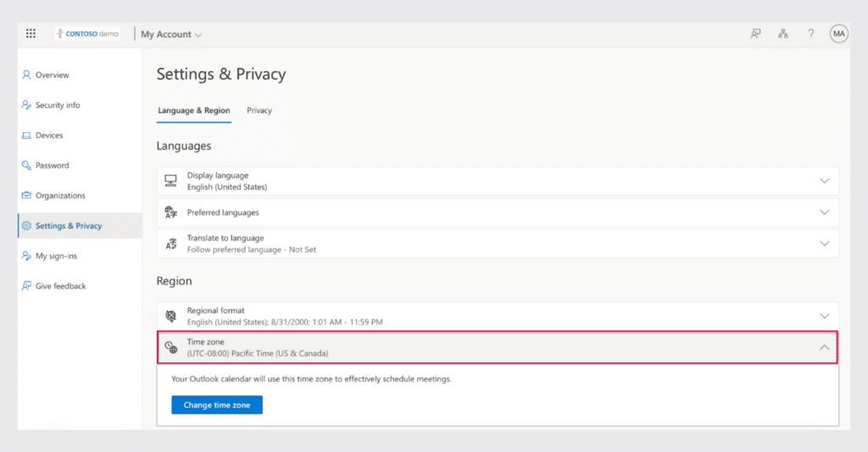Viewport: 868px width, 452px height.
Task: Click the Display language monitor icon
Action: tap(171, 181)
